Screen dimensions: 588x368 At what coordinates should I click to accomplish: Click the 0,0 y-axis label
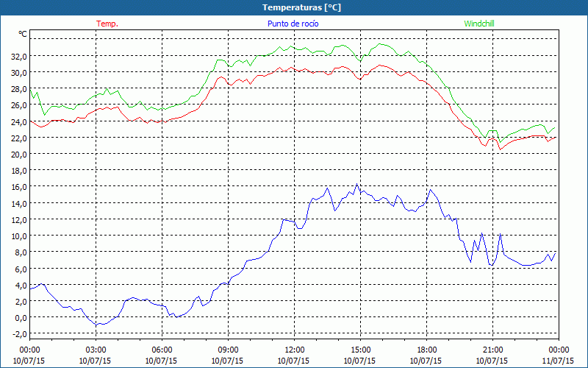click(x=21, y=318)
